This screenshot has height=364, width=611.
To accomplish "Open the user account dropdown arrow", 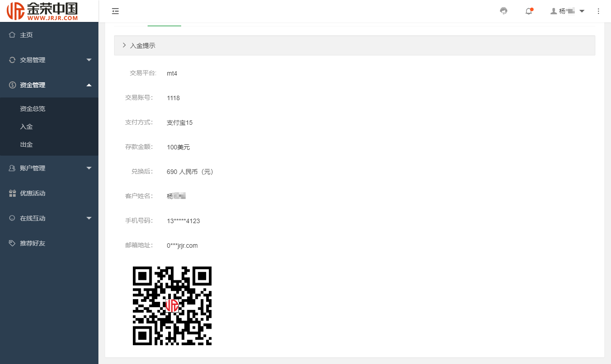I will coord(582,11).
